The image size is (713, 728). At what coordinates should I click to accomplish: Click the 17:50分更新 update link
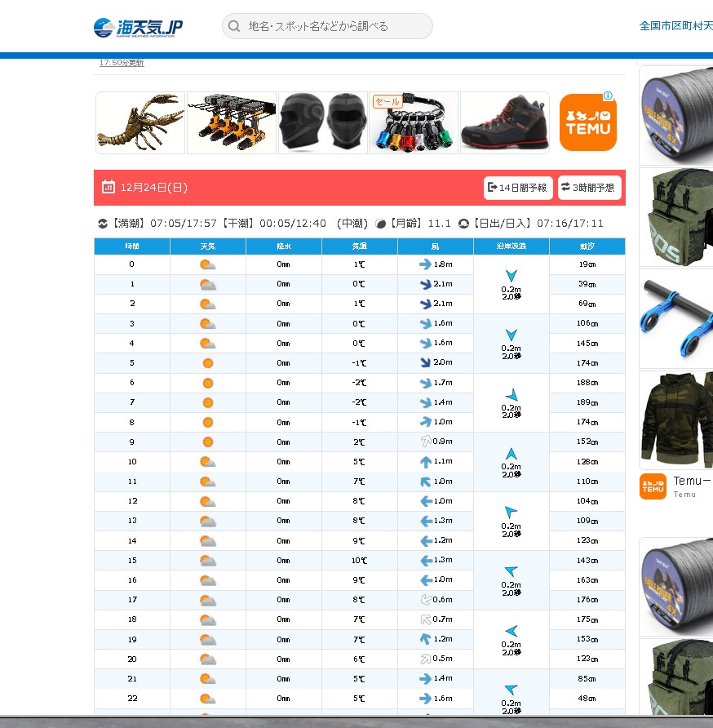pyautogui.click(x=122, y=63)
